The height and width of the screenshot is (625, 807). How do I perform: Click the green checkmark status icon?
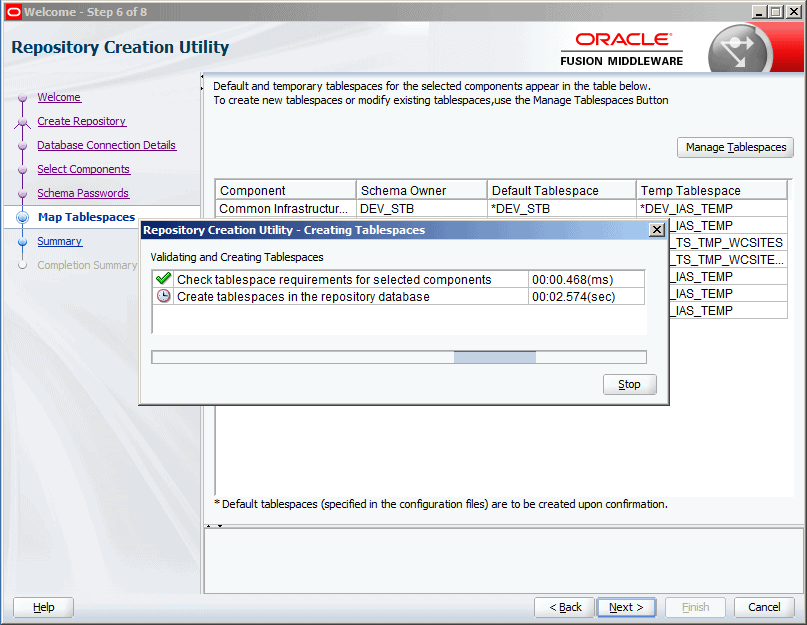(164, 279)
